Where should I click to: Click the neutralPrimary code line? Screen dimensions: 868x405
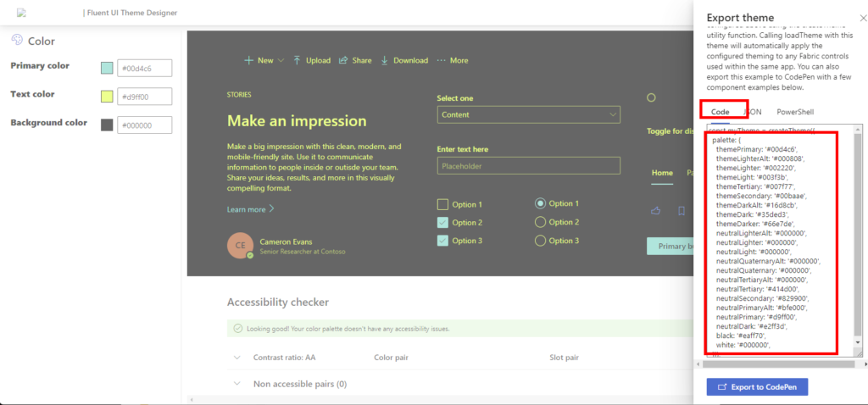(x=756, y=317)
